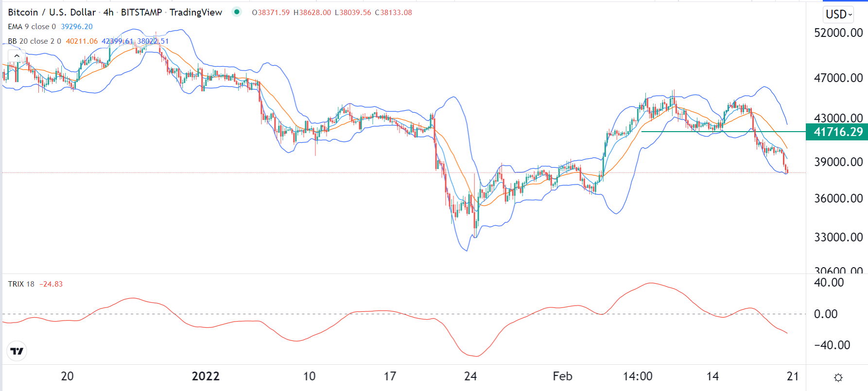The height and width of the screenshot is (391, 868).
Task: Click the TRIX 18 indicator label
Action: (x=21, y=284)
